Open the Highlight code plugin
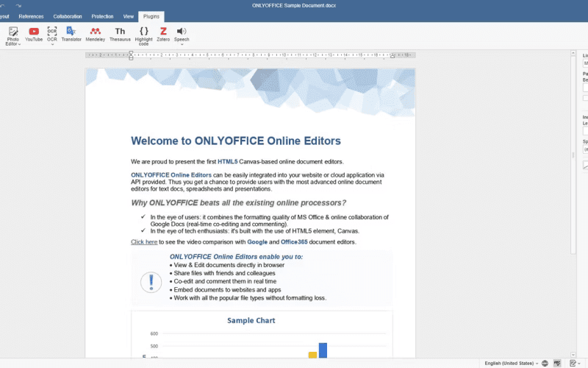The image size is (588, 368). pos(143,36)
